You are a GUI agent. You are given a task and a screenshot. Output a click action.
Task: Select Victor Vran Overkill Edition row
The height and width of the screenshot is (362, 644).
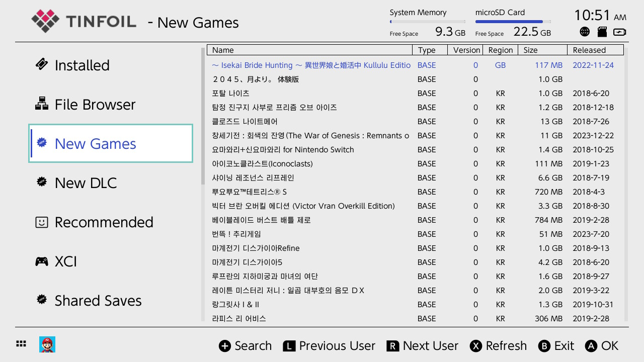click(416, 206)
